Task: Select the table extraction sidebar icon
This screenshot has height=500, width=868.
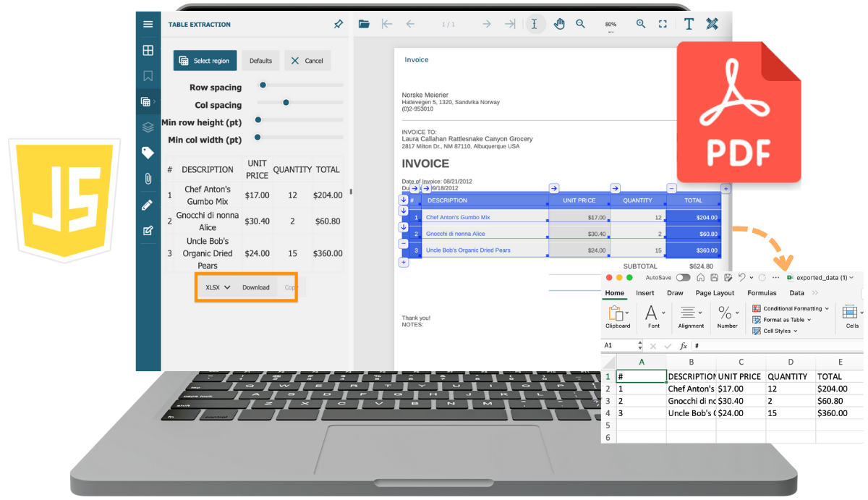Action: tap(147, 102)
